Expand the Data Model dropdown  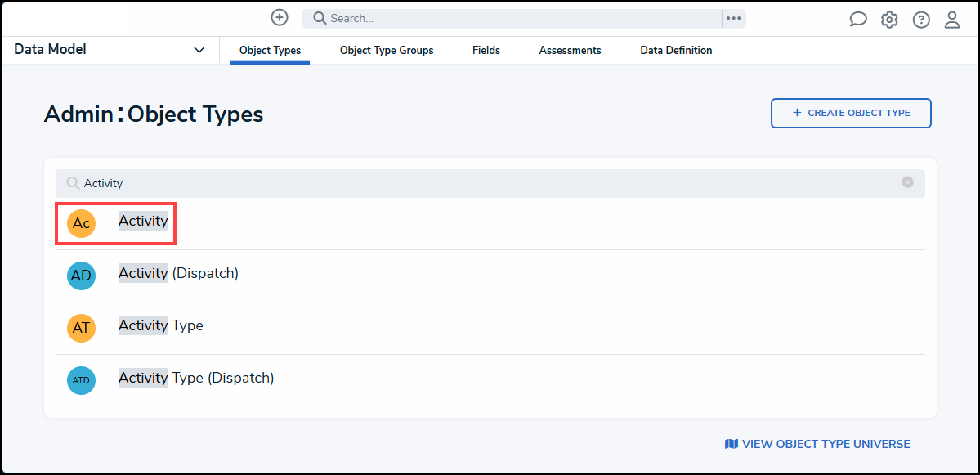199,50
